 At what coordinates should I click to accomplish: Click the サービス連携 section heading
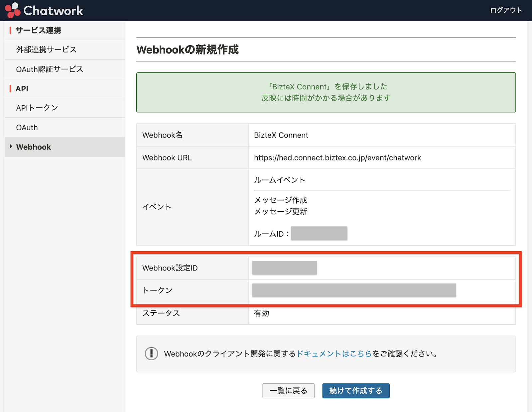38,30
